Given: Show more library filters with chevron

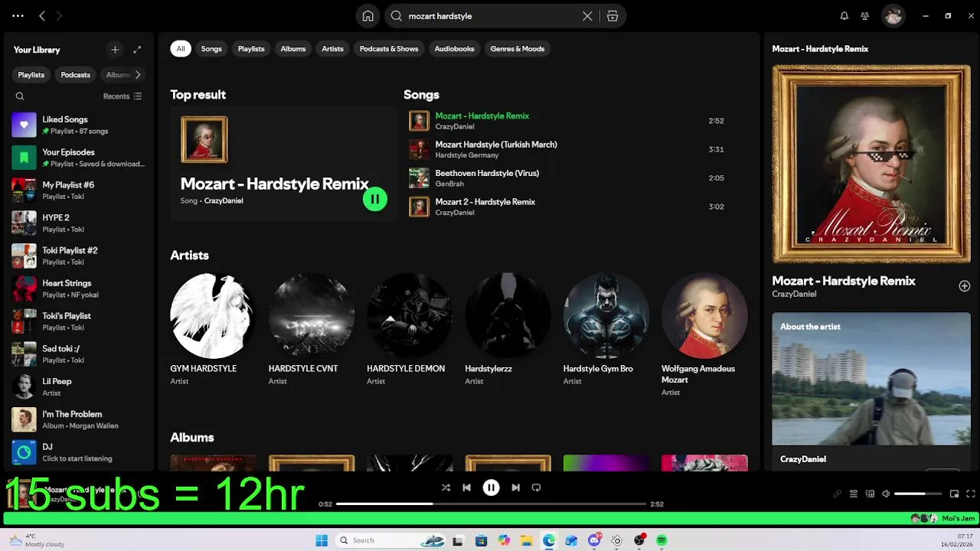Looking at the screenshot, I should click(138, 75).
